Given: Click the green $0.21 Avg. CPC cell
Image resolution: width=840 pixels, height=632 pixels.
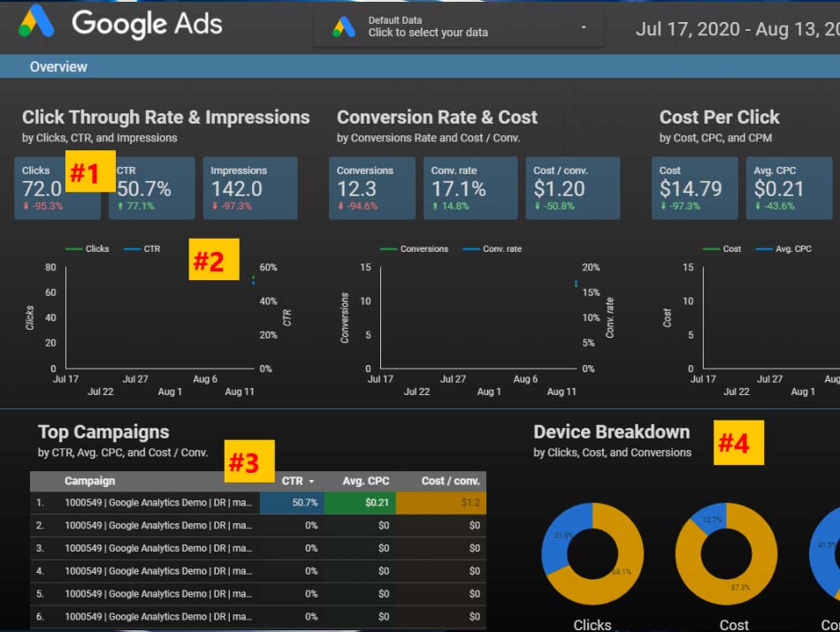Looking at the screenshot, I should (359, 502).
